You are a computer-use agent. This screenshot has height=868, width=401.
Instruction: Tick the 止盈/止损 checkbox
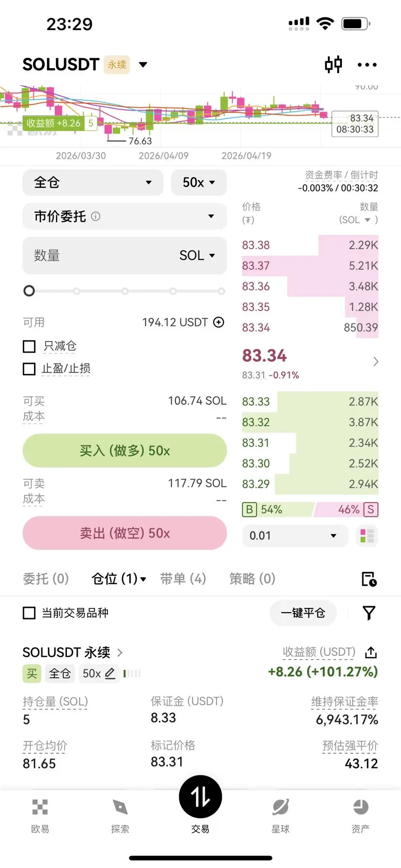30,369
